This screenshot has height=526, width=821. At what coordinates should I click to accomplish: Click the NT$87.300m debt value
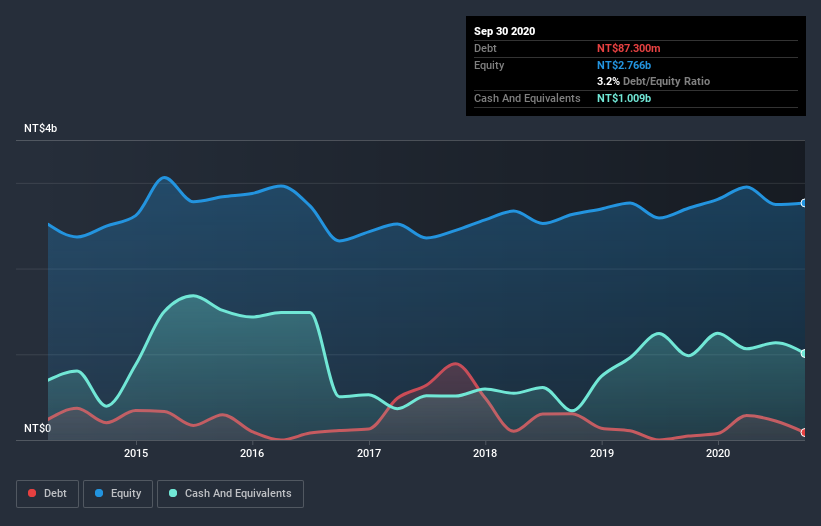628,48
